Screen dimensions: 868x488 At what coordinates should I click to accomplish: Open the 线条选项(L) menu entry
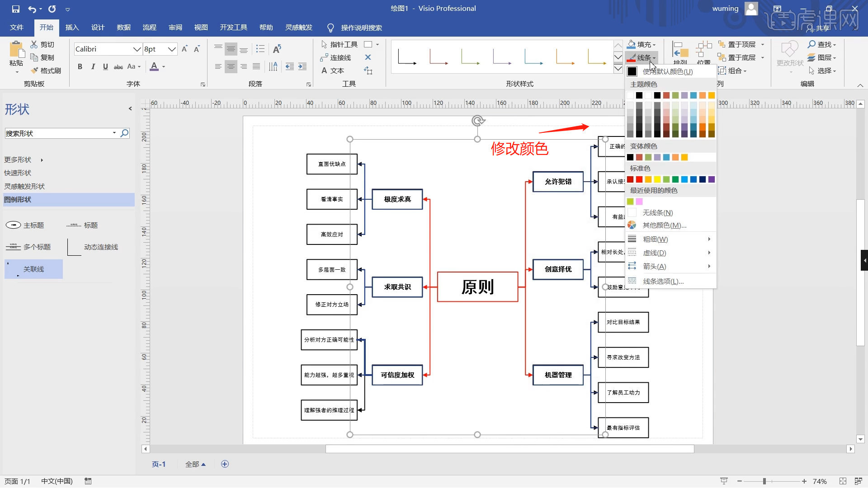click(x=663, y=281)
